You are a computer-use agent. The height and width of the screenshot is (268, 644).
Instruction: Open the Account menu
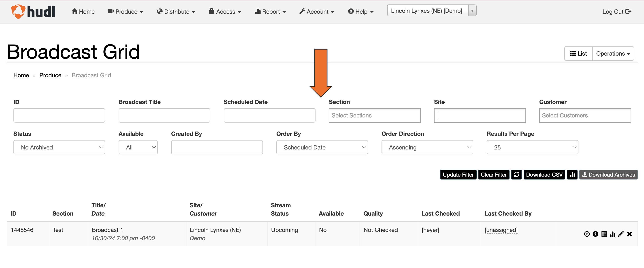click(x=317, y=11)
